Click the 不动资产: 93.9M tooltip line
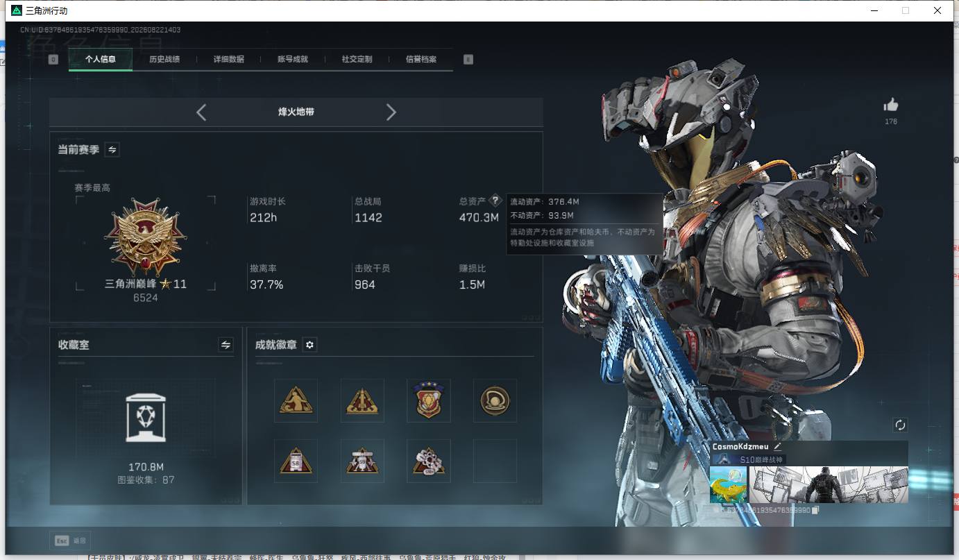 coord(543,215)
